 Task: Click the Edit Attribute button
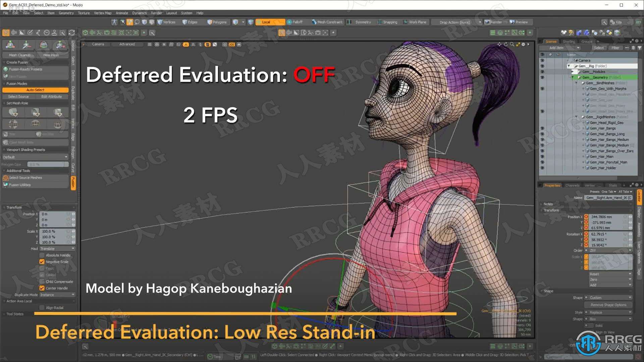click(x=52, y=97)
